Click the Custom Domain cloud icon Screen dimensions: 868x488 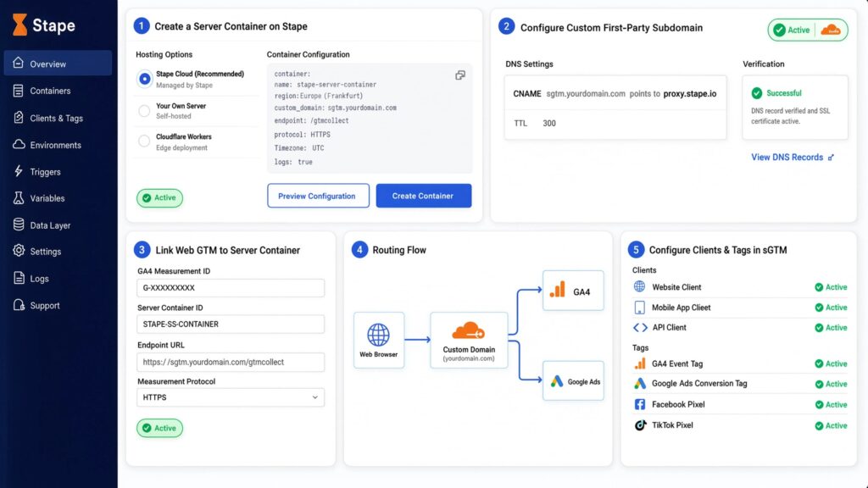click(x=468, y=331)
